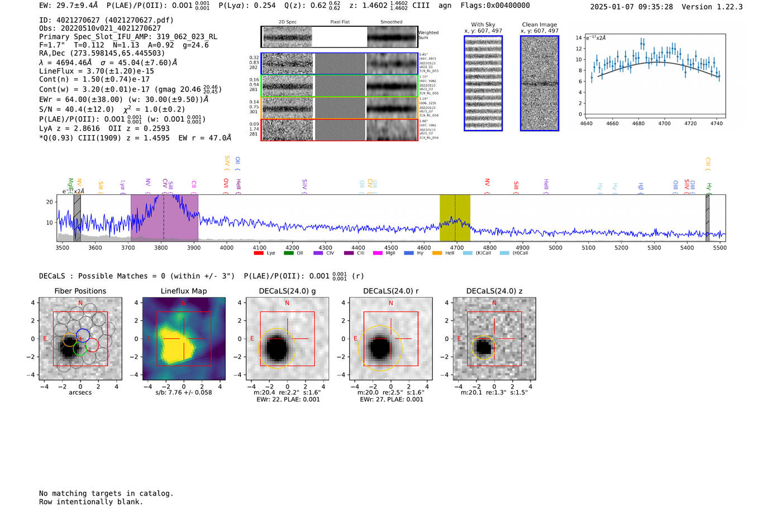Click 'EWr: 27, PLAE: 0.001' under DECaLS r

(392, 400)
